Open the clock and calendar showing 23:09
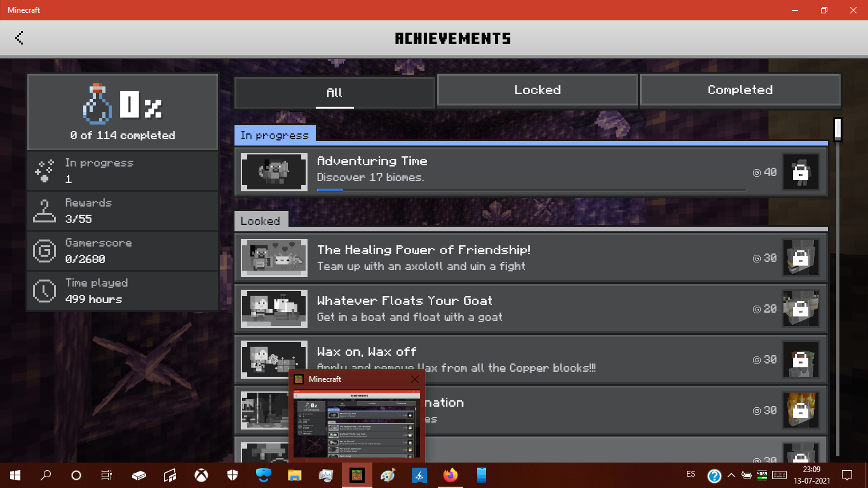Viewport: 868px width, 488px height. (811, 475)
